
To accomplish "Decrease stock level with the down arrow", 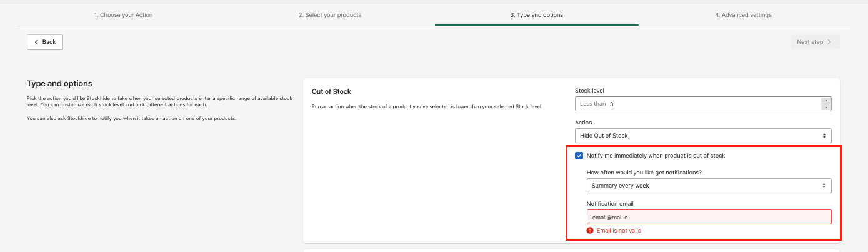I will point(826,108).
